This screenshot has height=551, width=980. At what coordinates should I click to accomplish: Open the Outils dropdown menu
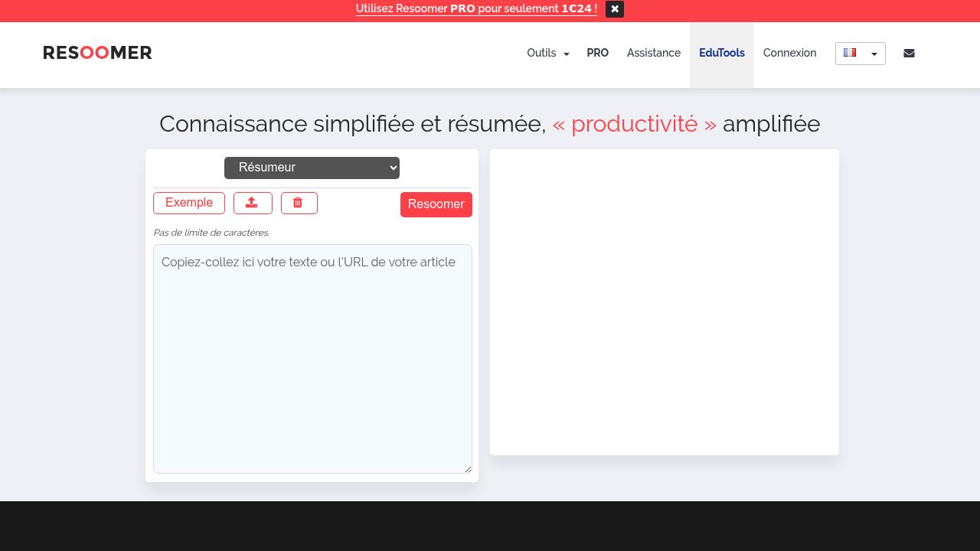point(548,53)
